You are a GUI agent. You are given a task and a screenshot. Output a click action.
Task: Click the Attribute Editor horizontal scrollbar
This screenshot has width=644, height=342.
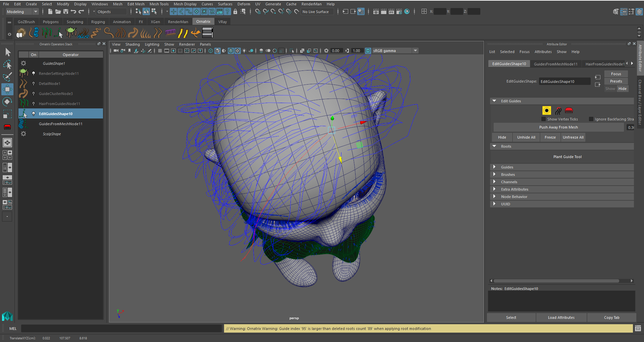[x=556, y=281]
